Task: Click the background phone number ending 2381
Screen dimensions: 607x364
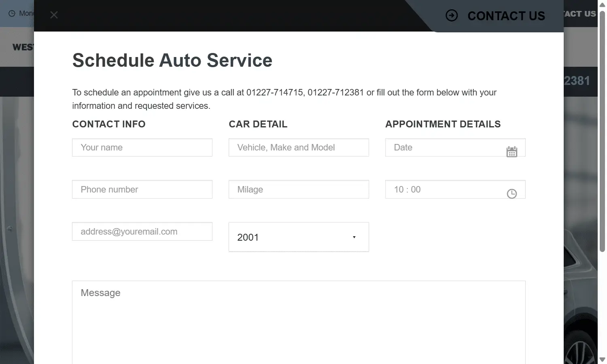Action: [x=577, y=81]
